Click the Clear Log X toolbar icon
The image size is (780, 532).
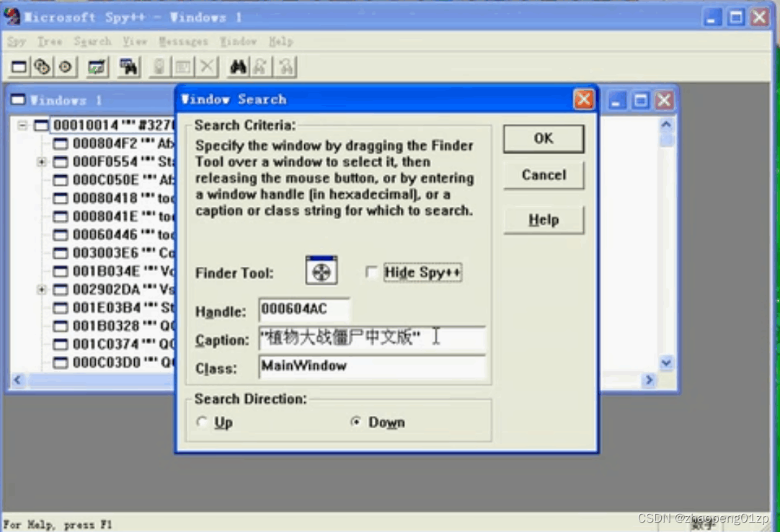click(x=207, y=67)
